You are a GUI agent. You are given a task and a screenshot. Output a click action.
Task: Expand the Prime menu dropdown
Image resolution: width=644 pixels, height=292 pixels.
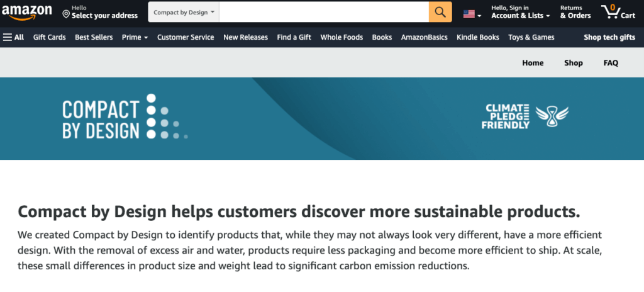click(135, 37)
